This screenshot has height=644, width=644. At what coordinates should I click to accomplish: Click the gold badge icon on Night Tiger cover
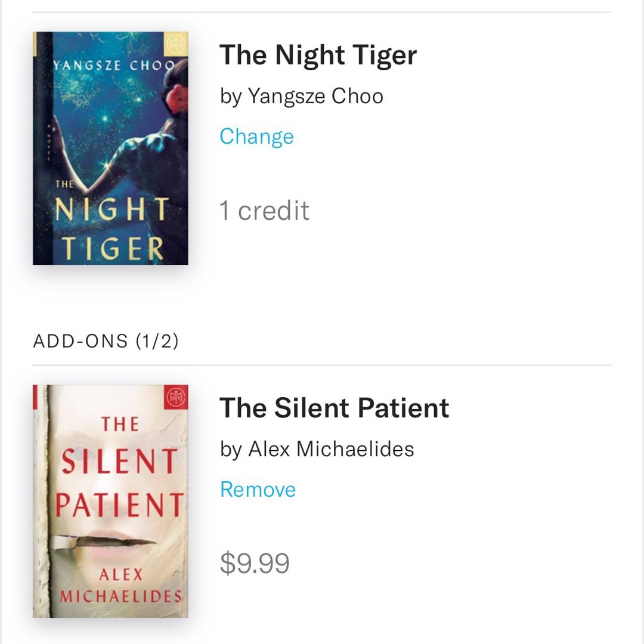[x=177, y=44]
